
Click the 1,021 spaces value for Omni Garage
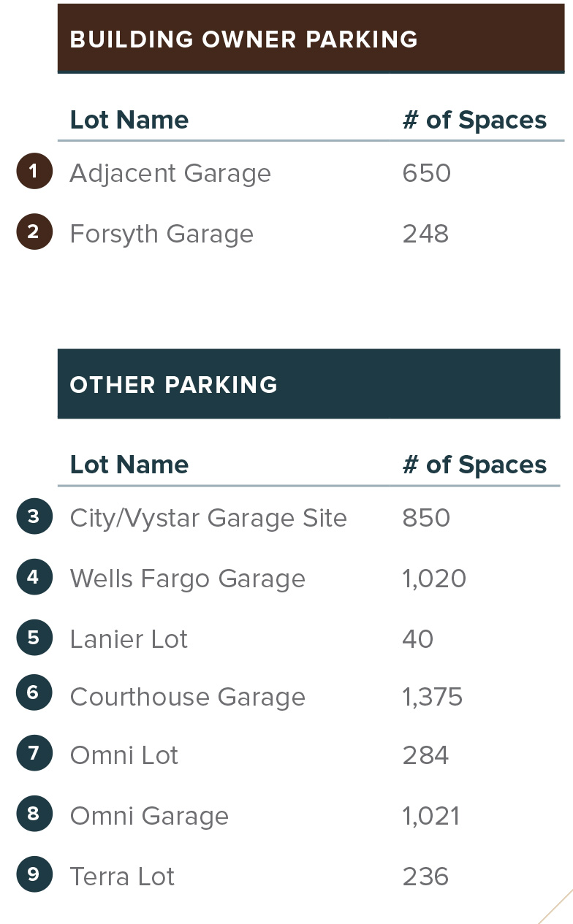point(431,816)
